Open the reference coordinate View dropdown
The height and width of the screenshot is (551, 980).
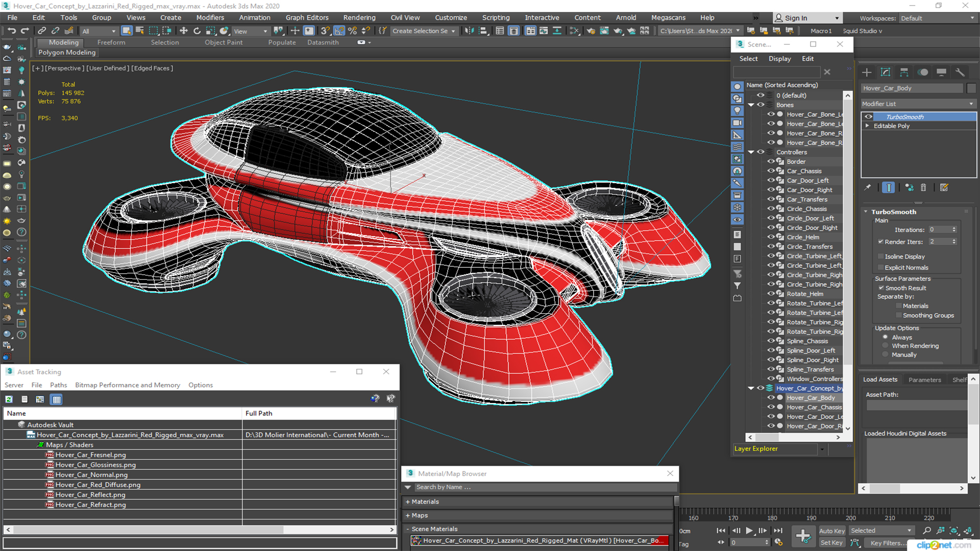pyautogui.click(x=250, y=31)
